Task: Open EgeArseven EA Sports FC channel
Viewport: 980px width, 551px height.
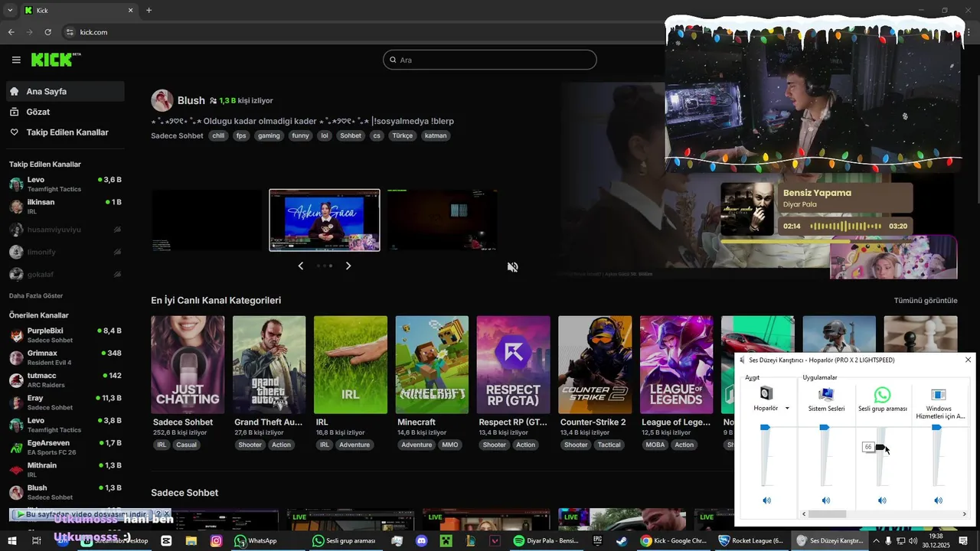Action: [65, 447]
